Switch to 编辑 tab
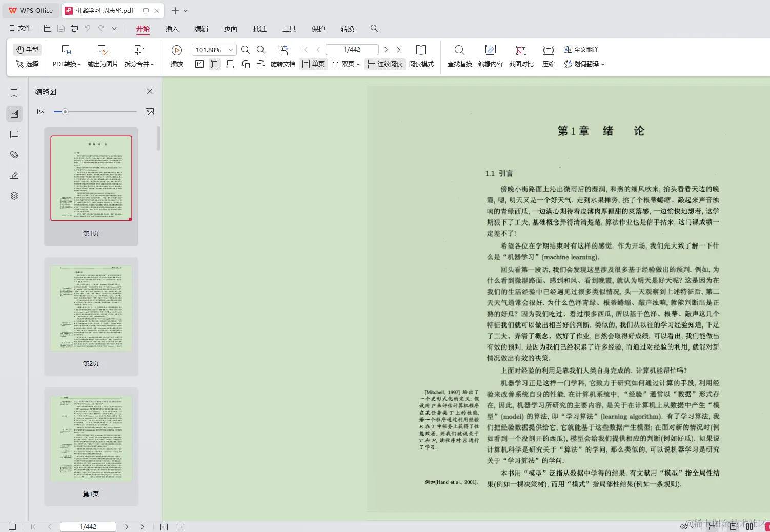The height and width of the screenshot is (532, 770). [x=201, y=29]
